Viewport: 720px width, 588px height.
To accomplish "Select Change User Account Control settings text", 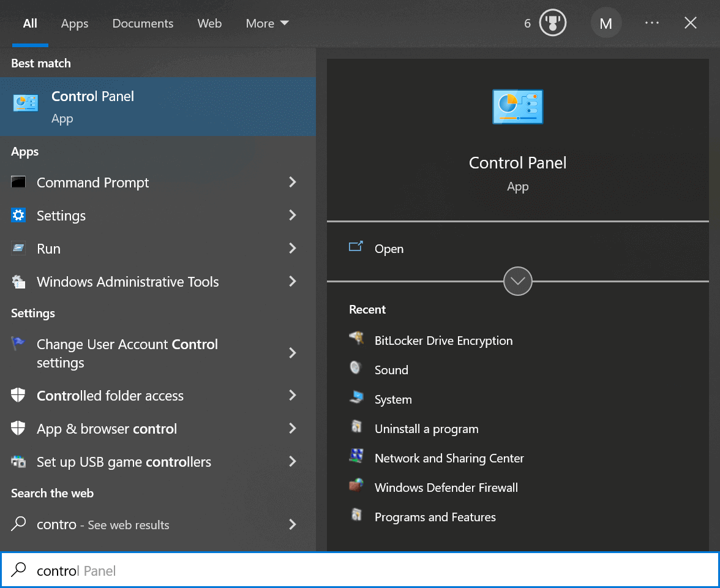I will 127,353.
